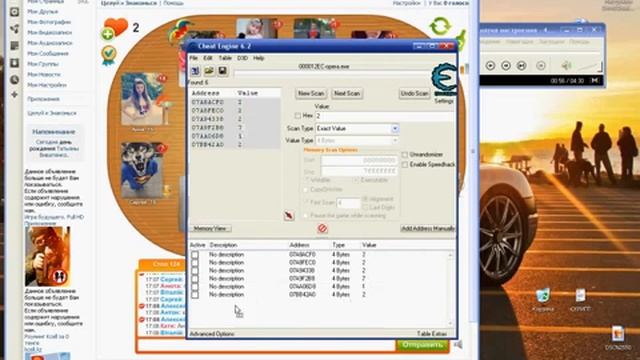Click the Address column header in scan results
The height and width of the screenshot is (360, 640).
coord(206,93)
